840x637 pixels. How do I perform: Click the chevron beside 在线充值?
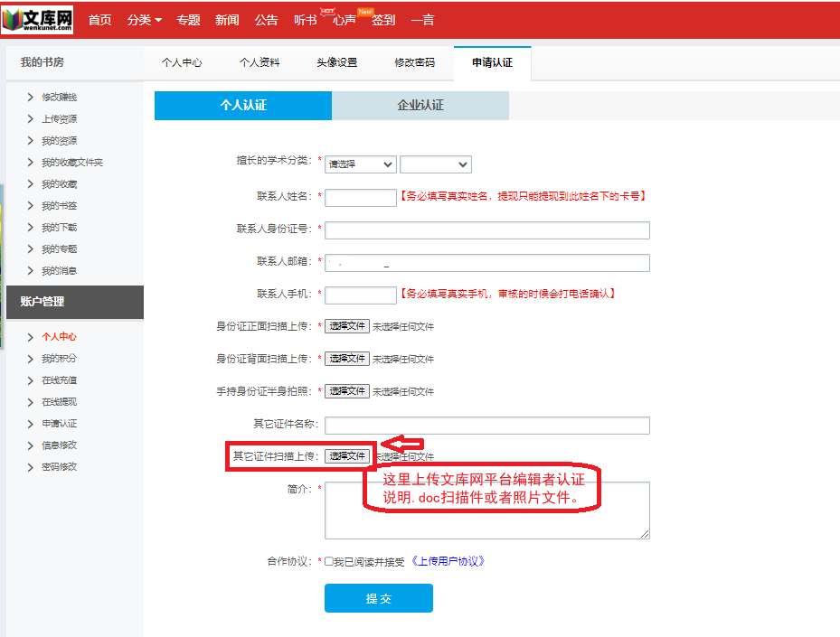pos(31,380)
